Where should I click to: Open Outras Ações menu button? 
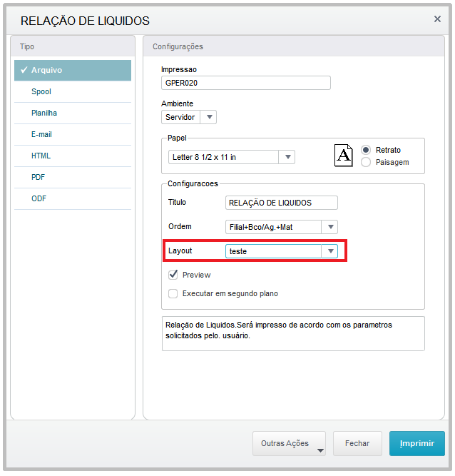289,443
